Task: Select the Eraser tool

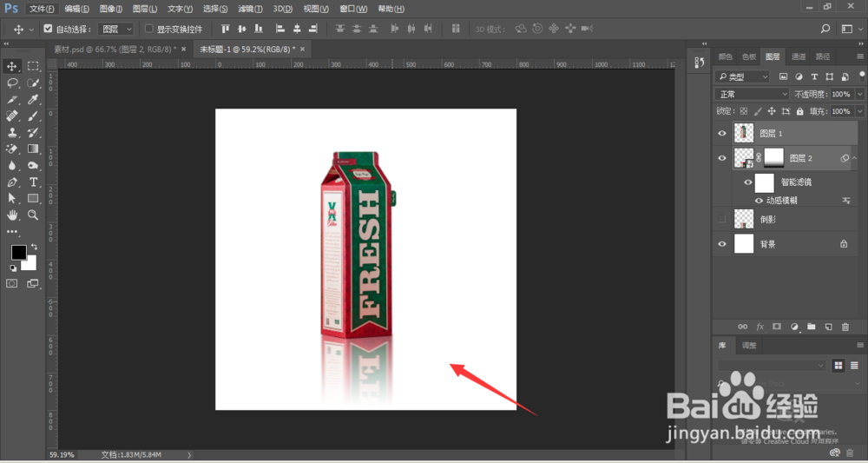Action: [11, 149]
